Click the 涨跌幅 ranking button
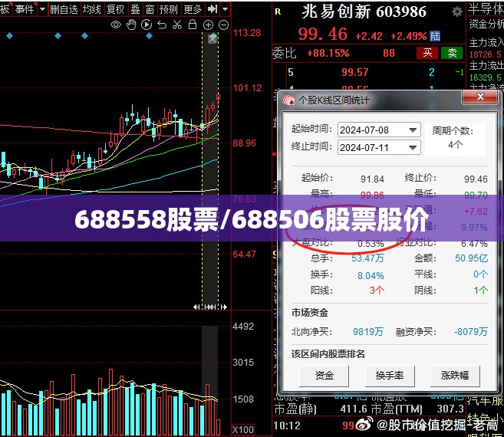 pyautogui.click(x=455, y=376)
